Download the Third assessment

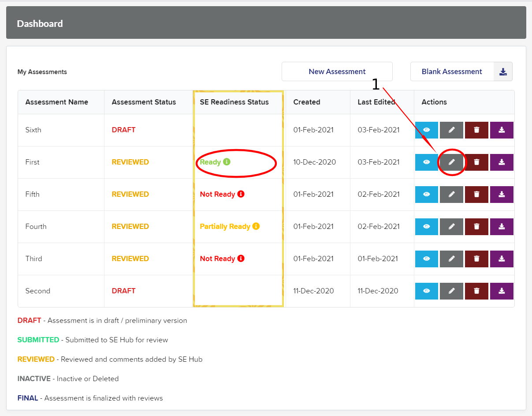point(502,259)
